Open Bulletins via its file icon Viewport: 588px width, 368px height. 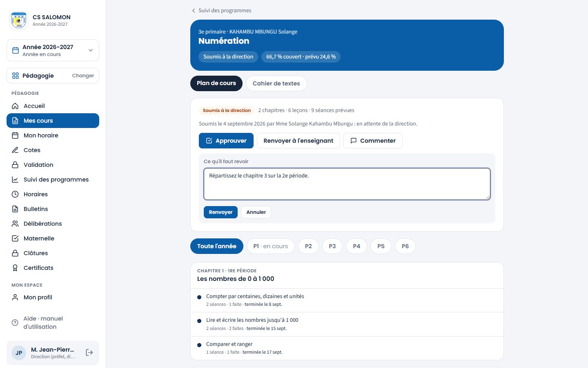tap(15, 209)
